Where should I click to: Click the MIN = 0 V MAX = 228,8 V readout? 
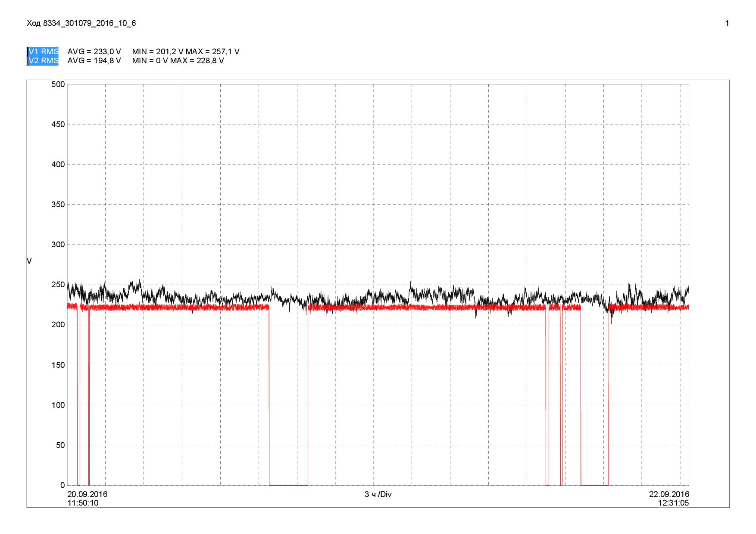point(178,61)
